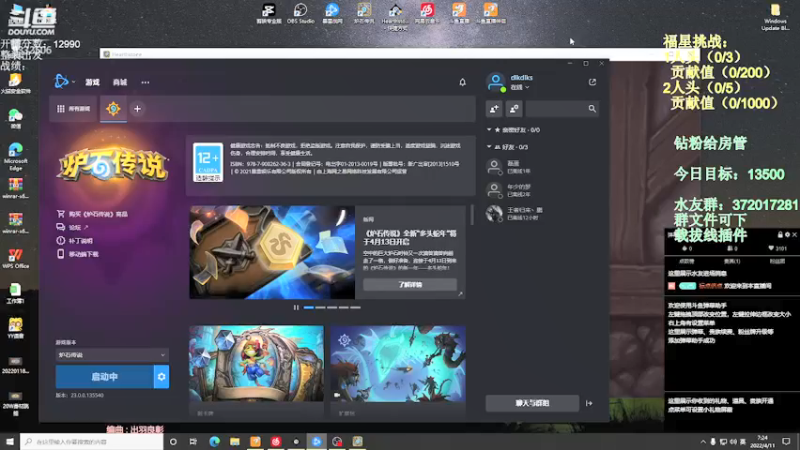Open the Battle.net desktop shortcut
This screenshot has height=450, width=800.
click(332, 14)
